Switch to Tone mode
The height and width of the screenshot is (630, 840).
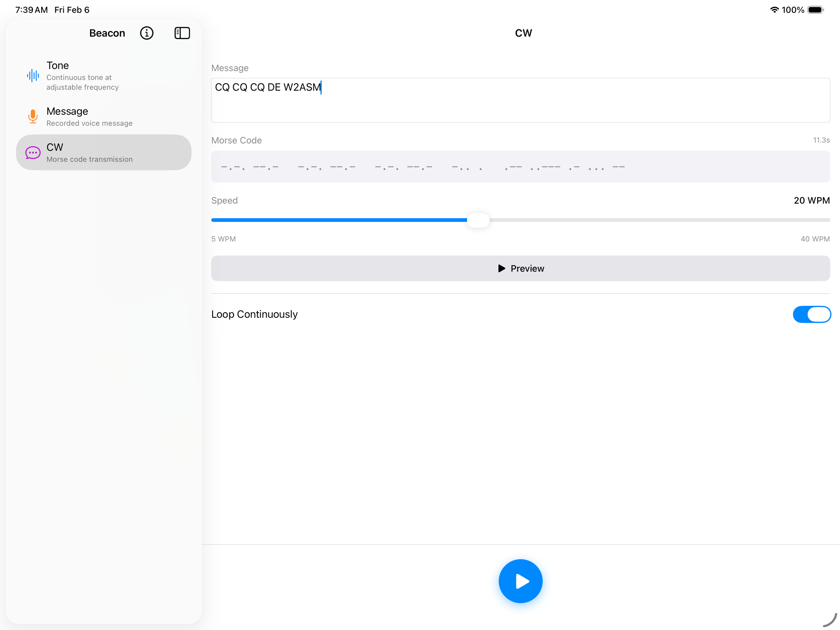tap(102, 76)
